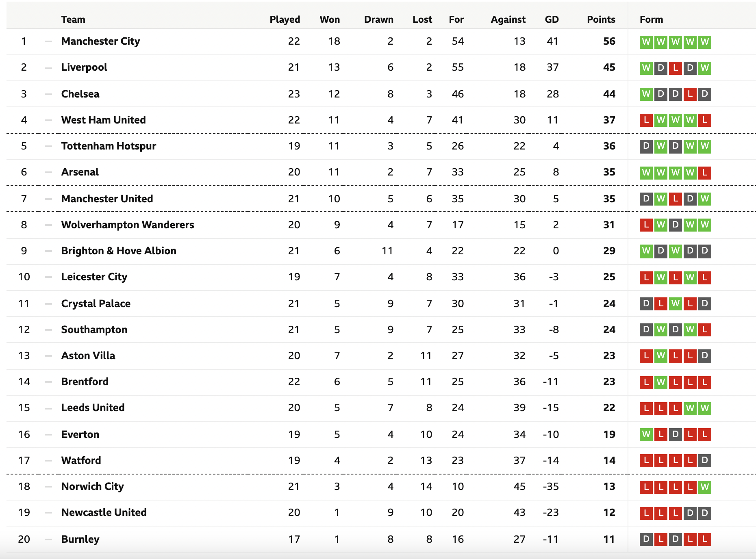Viewport: 756px width, 559px height.
Task: Click Burnley's position movement dash icon
Action: click(48, 539)
